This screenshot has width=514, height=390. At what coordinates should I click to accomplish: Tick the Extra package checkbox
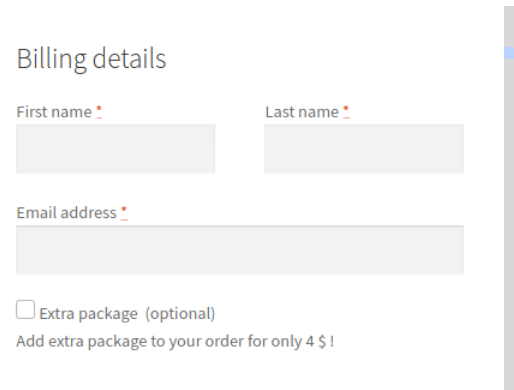pos(25,310)
